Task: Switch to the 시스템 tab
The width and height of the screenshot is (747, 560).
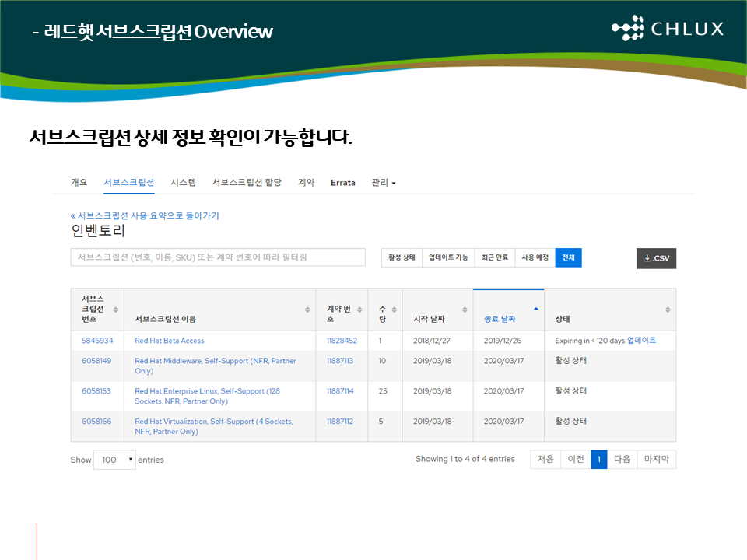Action: (x=184, y=182)
